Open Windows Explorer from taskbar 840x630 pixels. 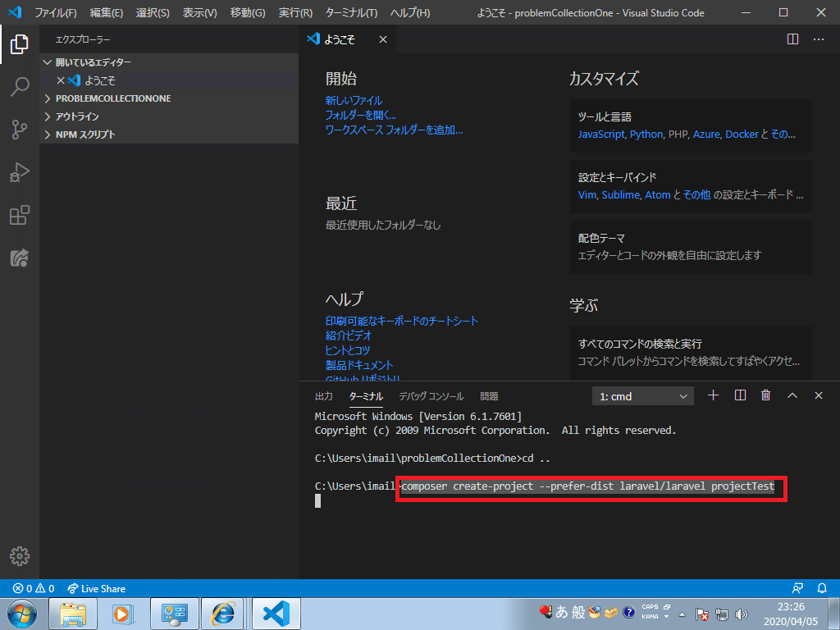(x=73, y=614)
